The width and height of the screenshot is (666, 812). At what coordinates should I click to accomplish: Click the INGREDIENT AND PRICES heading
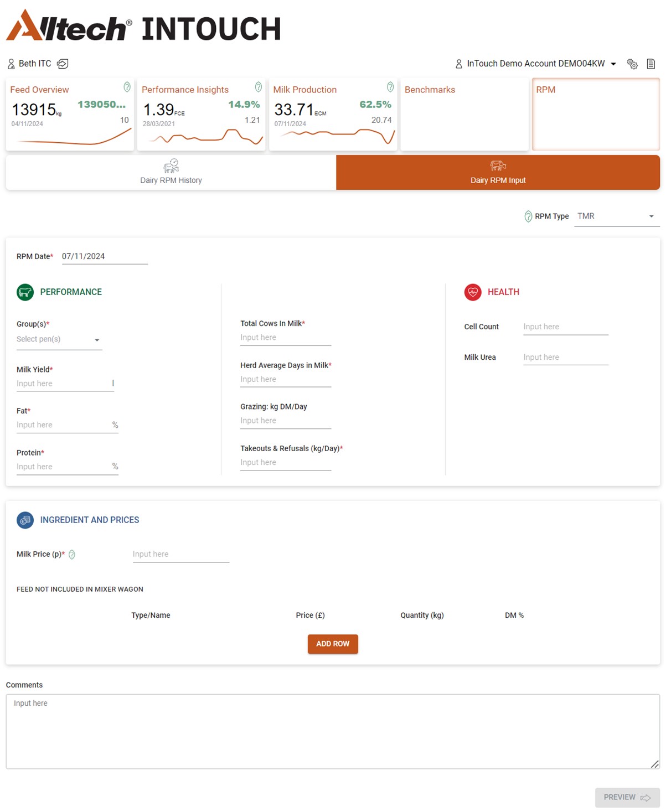(90, 520)
